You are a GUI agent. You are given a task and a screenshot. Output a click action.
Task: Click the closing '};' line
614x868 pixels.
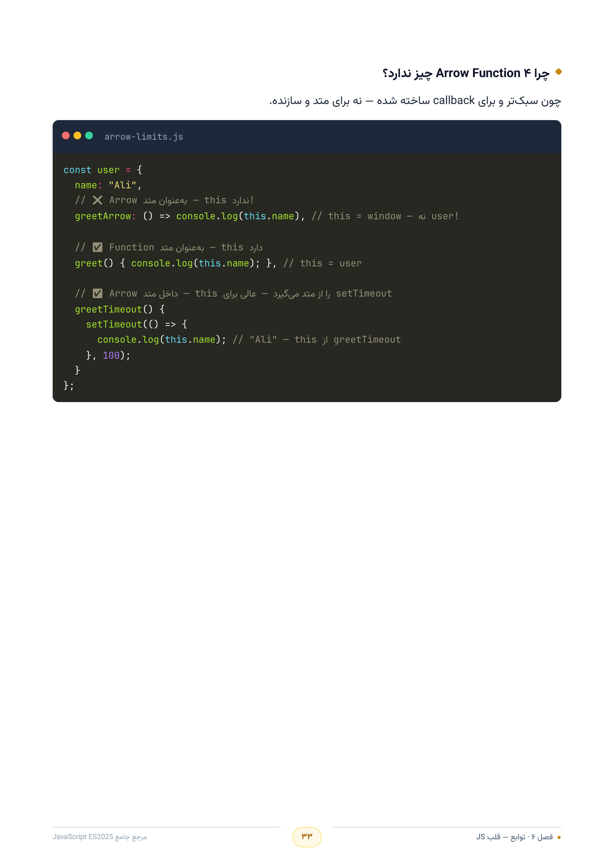click(69, 386)
